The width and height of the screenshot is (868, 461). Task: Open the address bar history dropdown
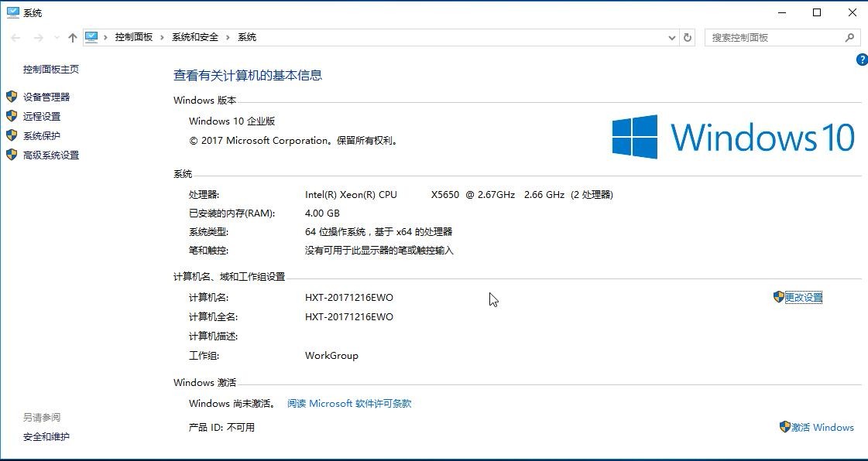coord(671,37)
